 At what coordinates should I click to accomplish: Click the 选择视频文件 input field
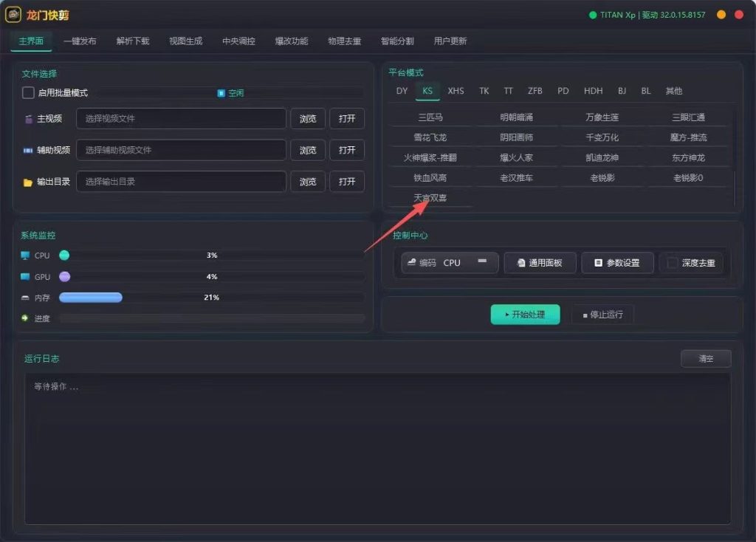pos(181,119)
